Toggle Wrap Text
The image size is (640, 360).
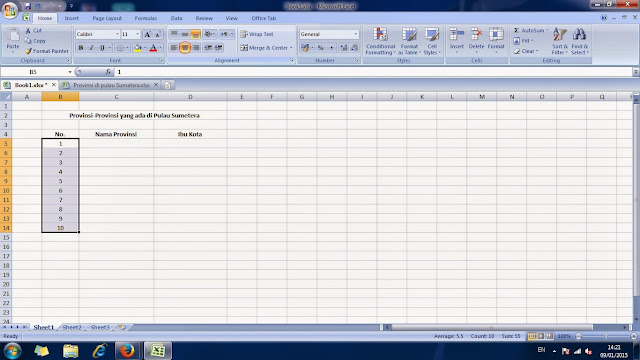[257, 34]
